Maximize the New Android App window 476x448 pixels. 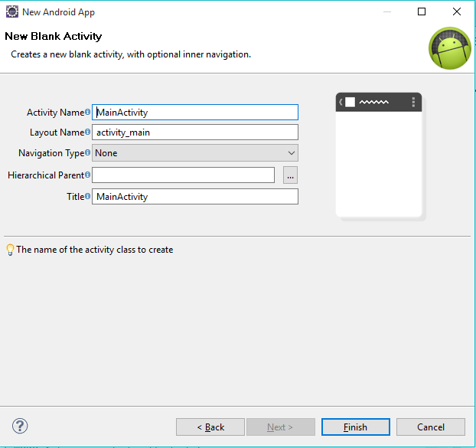[422, 11]
